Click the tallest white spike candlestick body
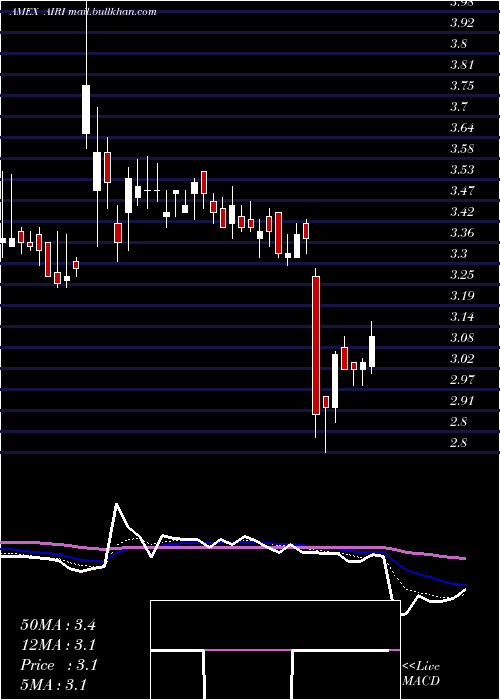The height and width of the screenshot is (700, 500). [86, 109]
